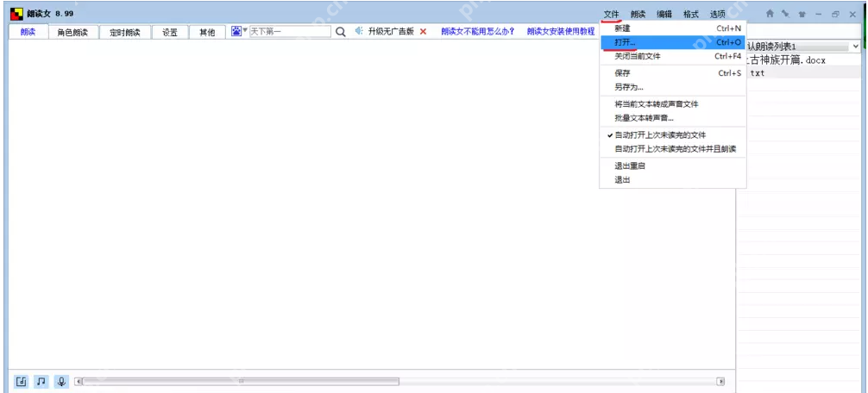Click the shirt skin icon
The height and width of the screenshot is (393, 868).
802,14
